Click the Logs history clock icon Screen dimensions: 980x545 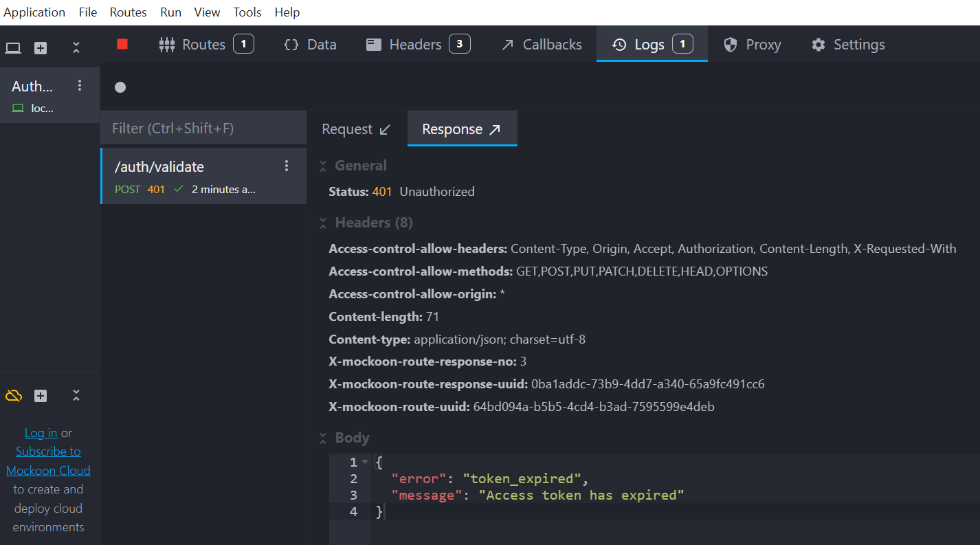click(619, 45)
